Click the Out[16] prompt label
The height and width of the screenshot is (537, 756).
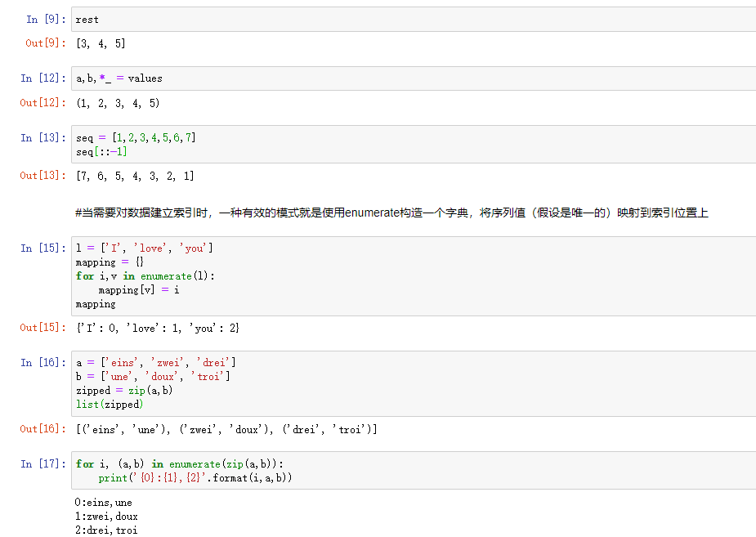tap(42, 429)
